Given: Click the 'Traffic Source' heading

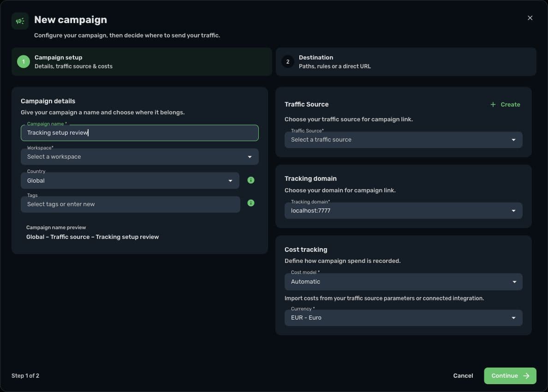Looking at the screenshot, I should click(306, 104).
